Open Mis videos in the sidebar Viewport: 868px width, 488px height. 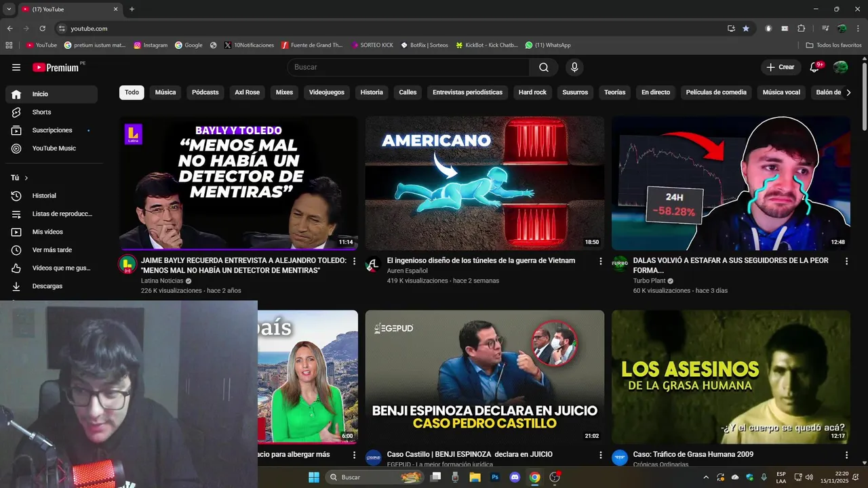pos(52,232)
